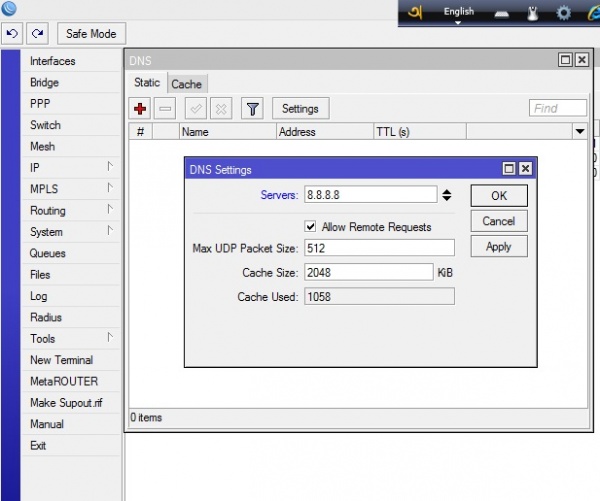Viewport: 600px width, 501px height.
Task: Switch to the Cache tab
Action: coord(187,84)
